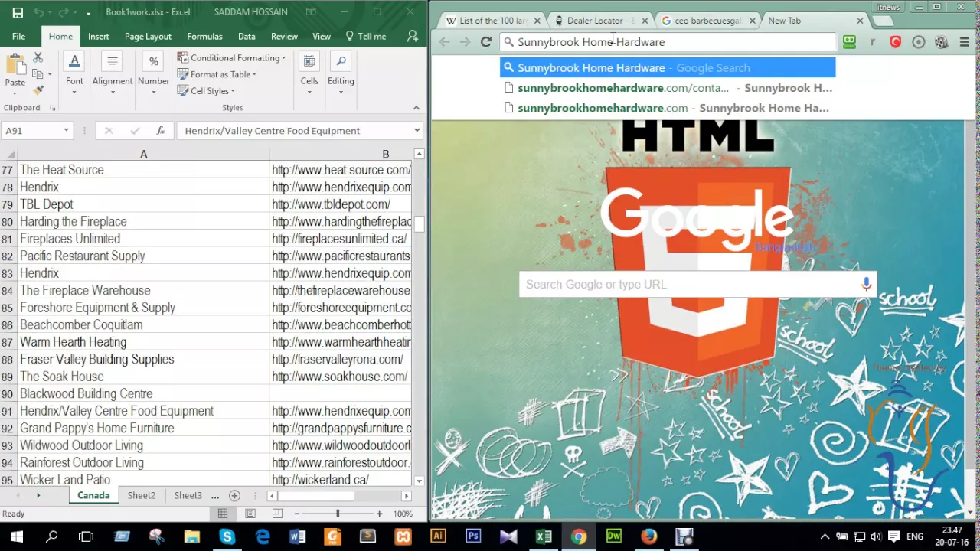Screen dimensions: 980x551
Task: Click the red shield extension icon in Chrome
Action: click(x=895, y=42)
